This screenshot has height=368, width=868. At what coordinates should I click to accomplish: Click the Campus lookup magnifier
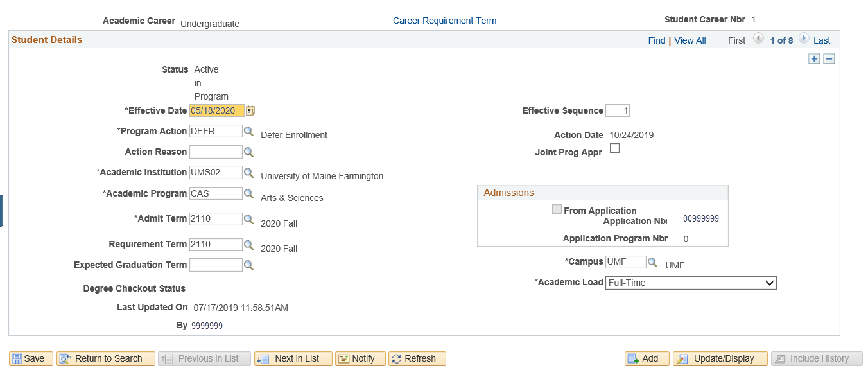652,262
